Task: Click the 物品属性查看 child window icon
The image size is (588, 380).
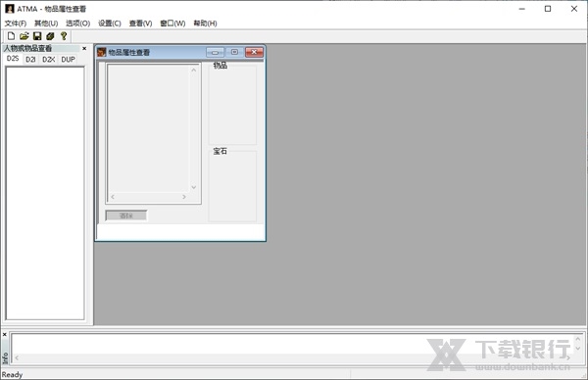Action: click(x=102, y=52)
